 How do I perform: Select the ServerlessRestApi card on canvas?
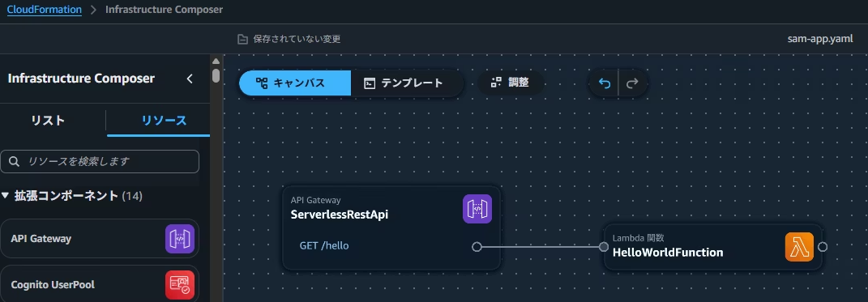pyautogui.click(x=391, y=228)
